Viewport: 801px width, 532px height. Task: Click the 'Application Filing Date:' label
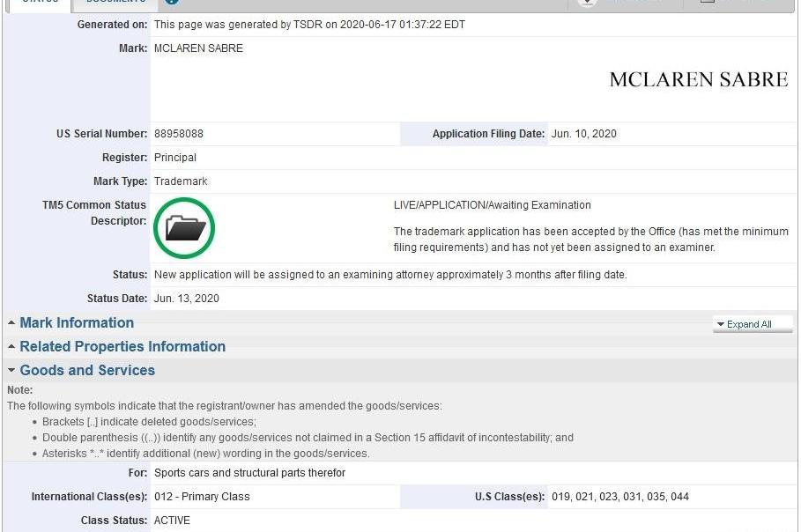(488, 134)
